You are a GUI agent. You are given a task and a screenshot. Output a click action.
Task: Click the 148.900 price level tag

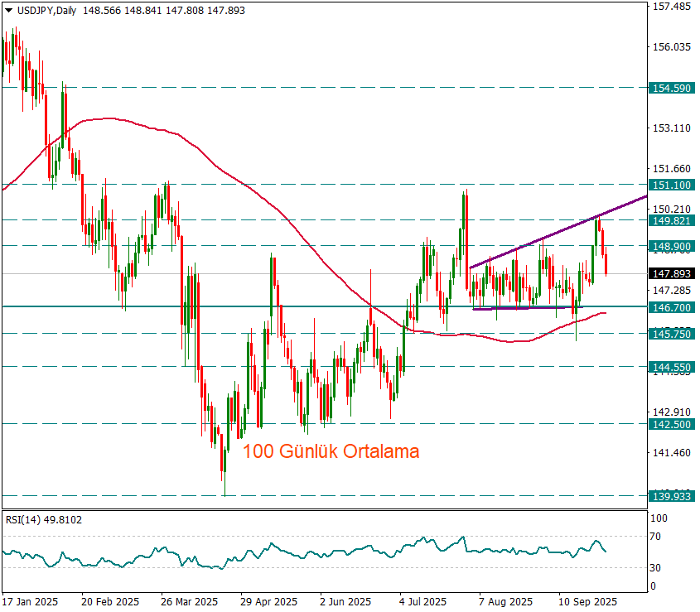coord(672,246)
